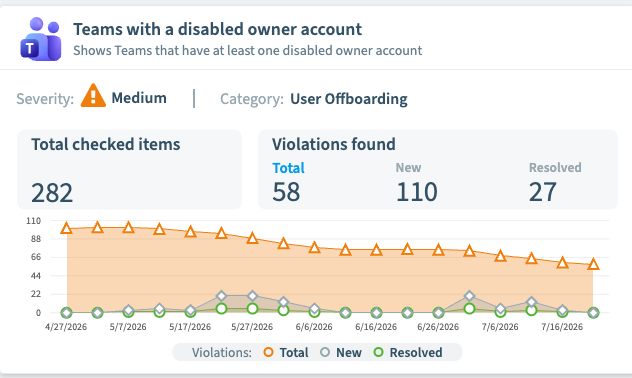Click the 88 y-axis label
This screenshot has width=632, height=378.
[x=36, y=239]
